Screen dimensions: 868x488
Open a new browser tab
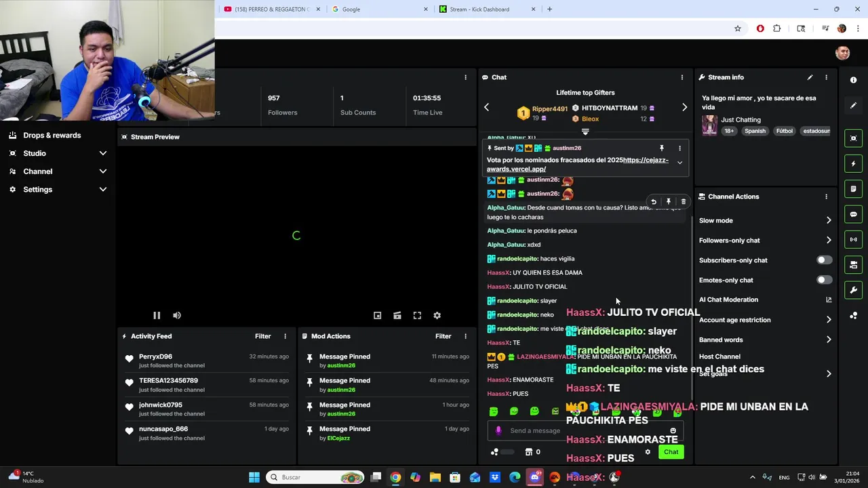tap(549, 9)
